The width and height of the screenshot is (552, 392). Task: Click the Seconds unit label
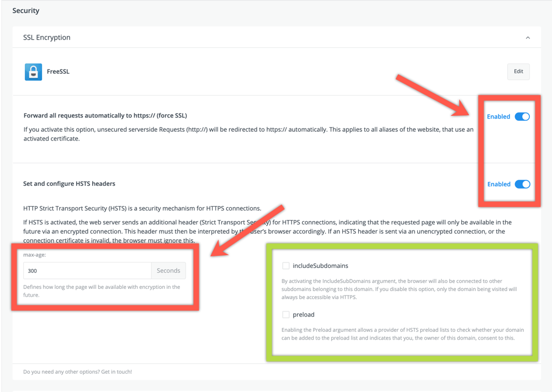point(168,271)
